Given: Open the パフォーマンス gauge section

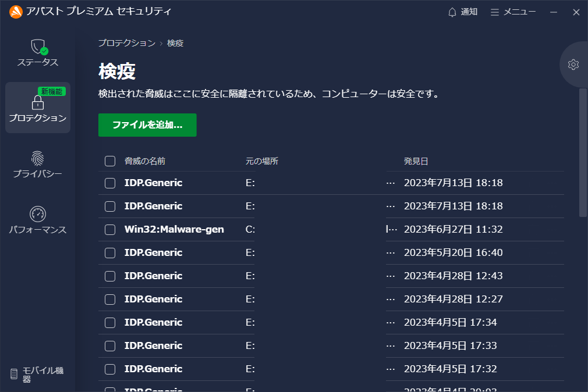Looking at the screenshot, I should click(x=37, y=220).
